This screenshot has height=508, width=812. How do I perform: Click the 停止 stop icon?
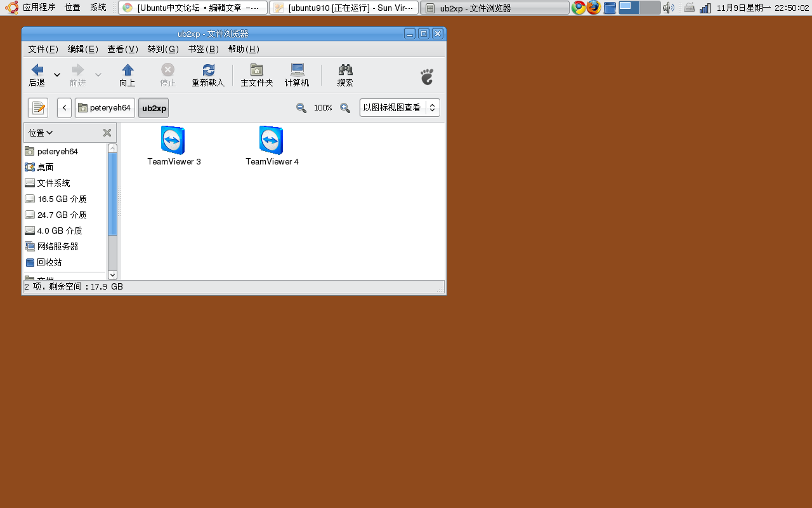pos(167,75)
